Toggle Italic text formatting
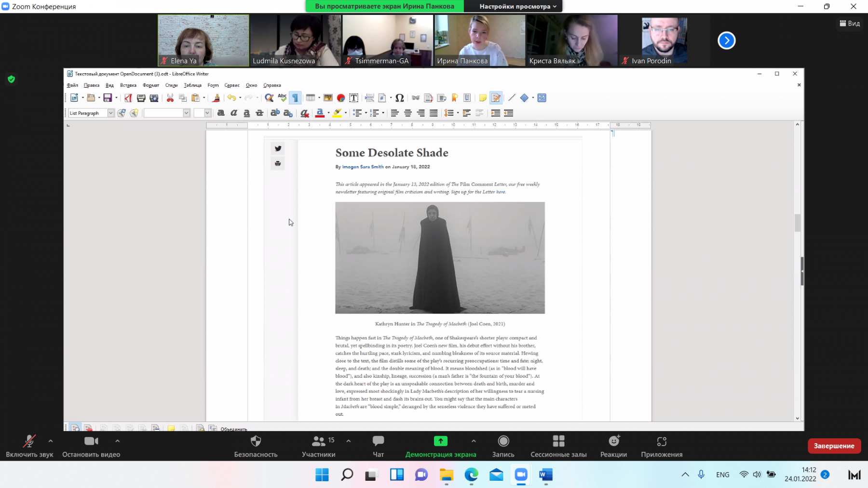This screenshot has width=868, height=488. click(x=234, y=113)
